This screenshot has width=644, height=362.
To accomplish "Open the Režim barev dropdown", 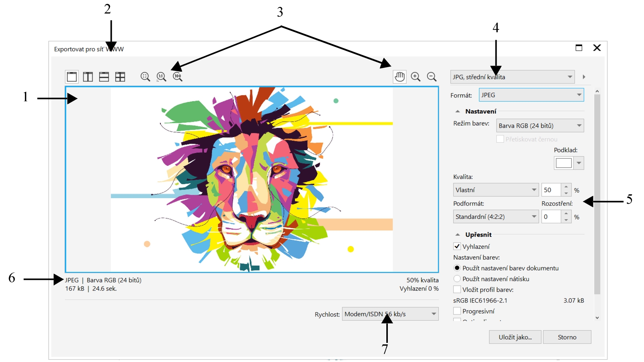I will [x=540, y=126].
